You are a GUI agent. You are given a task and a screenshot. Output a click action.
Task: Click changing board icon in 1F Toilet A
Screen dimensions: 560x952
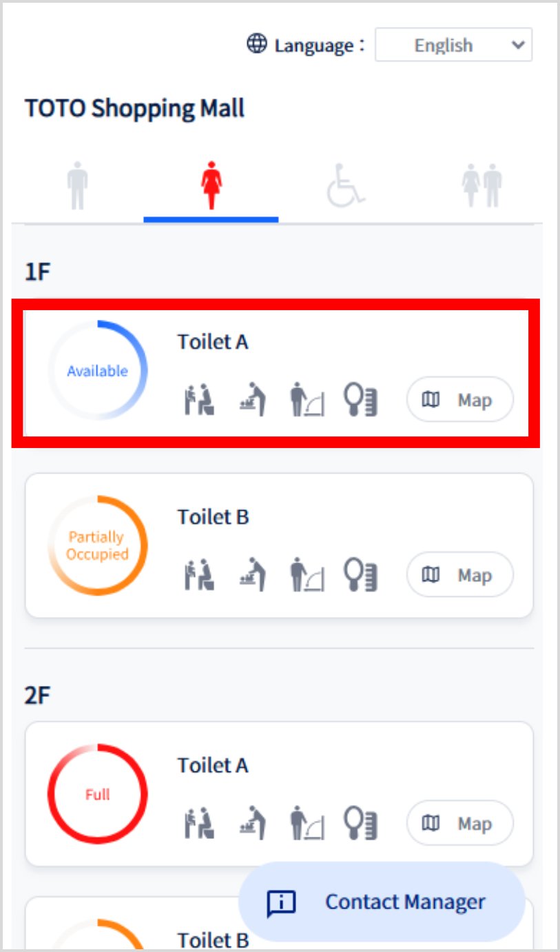(x=307, y=401)
